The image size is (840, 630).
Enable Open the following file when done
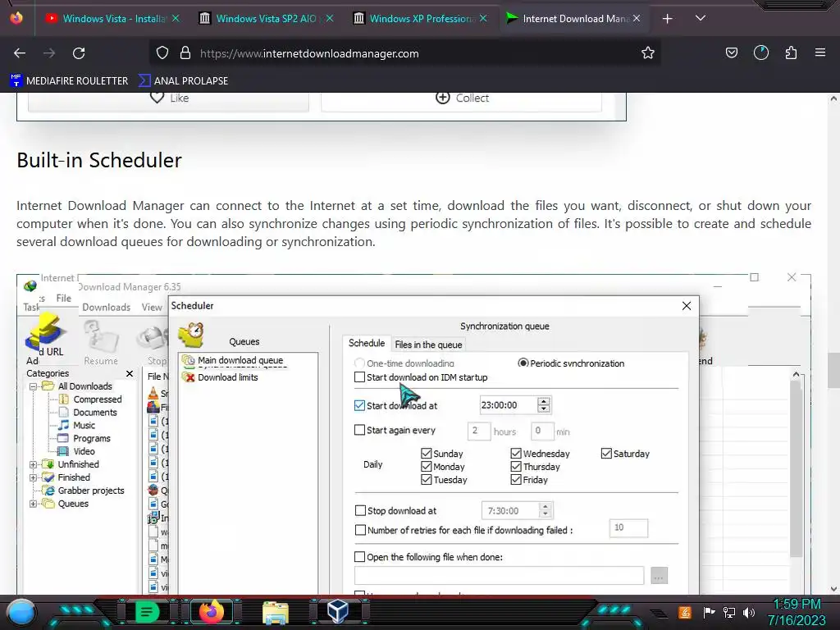(x=360, y=557)
